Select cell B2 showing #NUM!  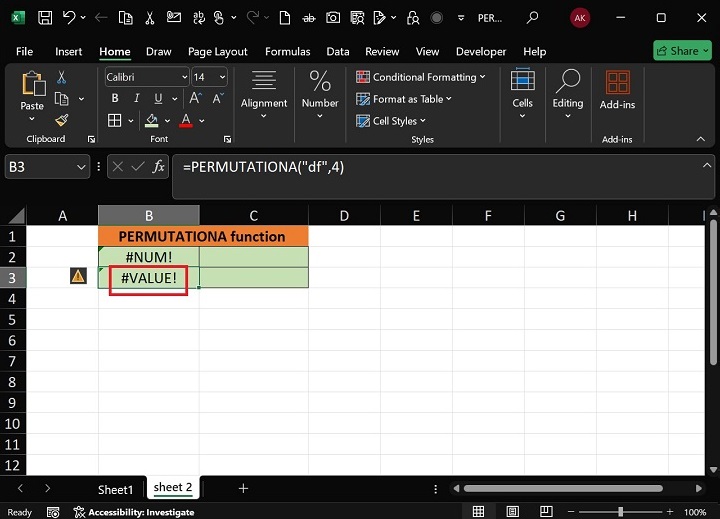(149, 257)
